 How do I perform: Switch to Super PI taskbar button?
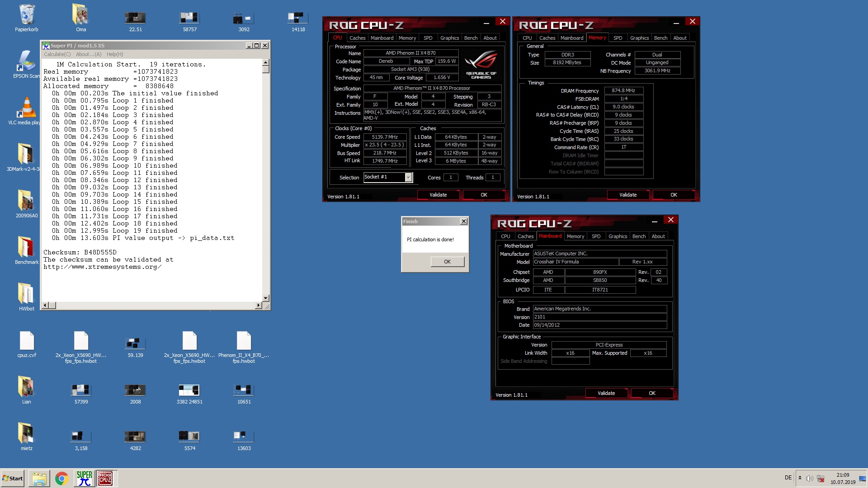(x=84, y=479)
